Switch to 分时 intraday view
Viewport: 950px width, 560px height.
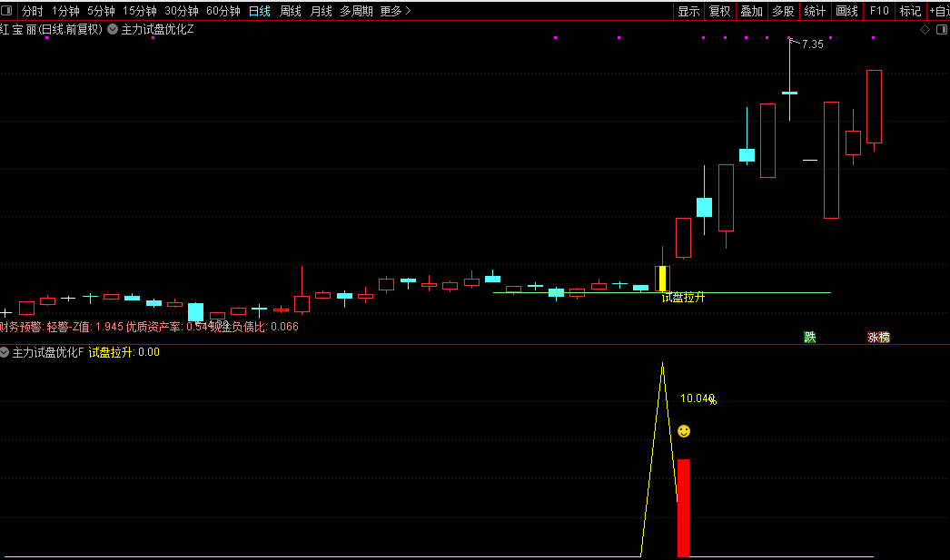point(33,11)
